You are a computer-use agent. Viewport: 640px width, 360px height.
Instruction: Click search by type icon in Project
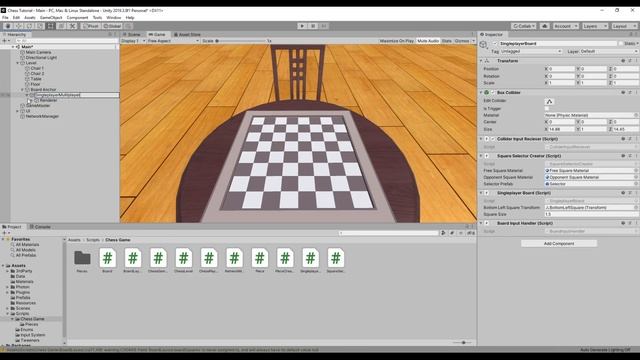(x=443, y=233)
